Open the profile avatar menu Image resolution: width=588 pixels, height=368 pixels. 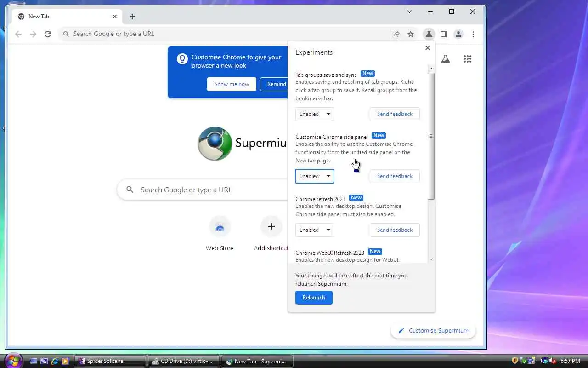[x=458, y=34]
